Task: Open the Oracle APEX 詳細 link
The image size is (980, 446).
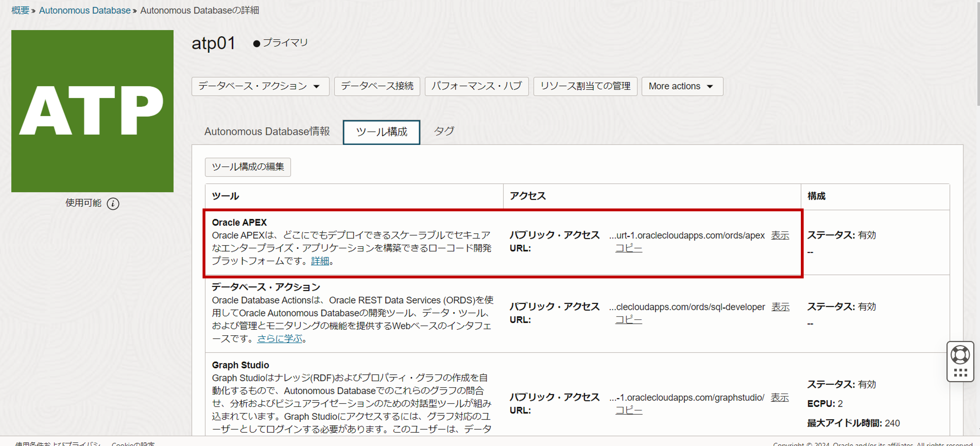Action: point(320,261)
